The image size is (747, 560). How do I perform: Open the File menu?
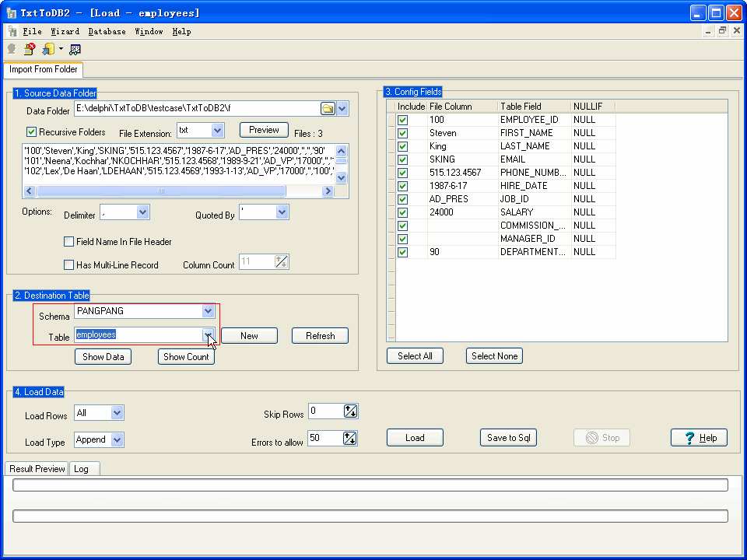pos(32,31)
